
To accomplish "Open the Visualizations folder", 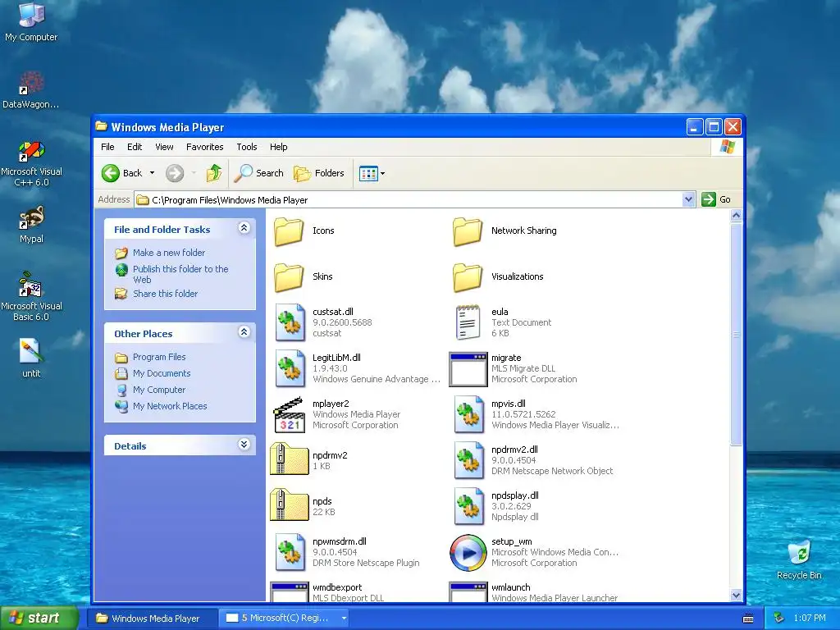I will pyautogui.click(x=468, y=277).
